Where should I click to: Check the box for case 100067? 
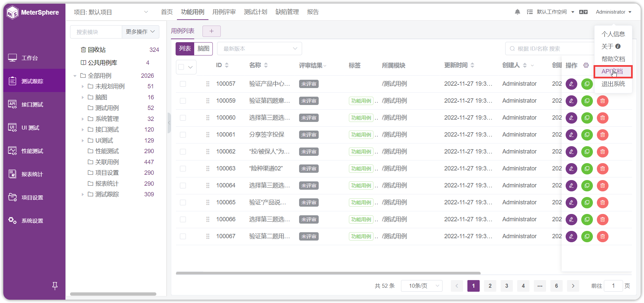(183, 236)
